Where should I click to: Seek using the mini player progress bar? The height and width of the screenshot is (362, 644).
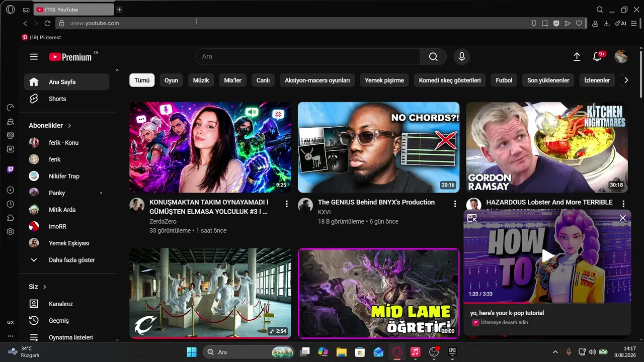click(x=547, y=302)
